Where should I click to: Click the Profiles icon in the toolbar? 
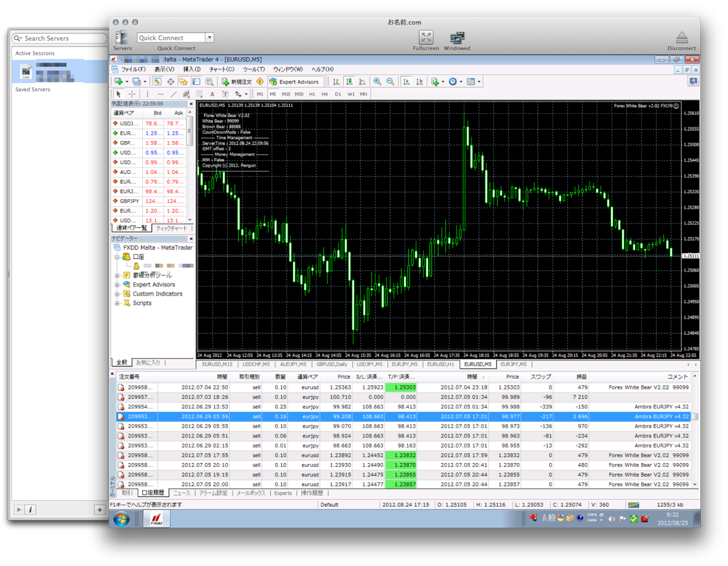(136, 82)
